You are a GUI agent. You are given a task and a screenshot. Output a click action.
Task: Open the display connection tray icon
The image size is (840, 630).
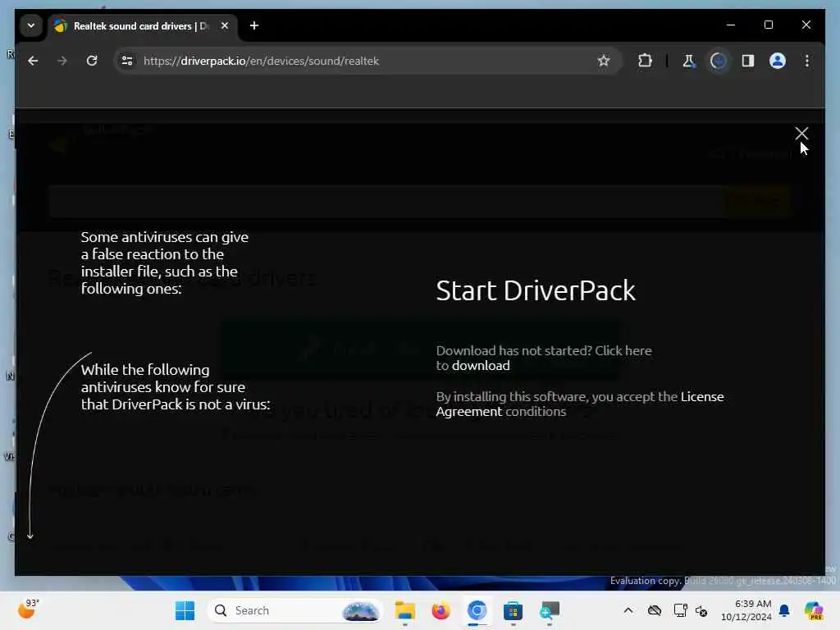(x=680, y=610)
